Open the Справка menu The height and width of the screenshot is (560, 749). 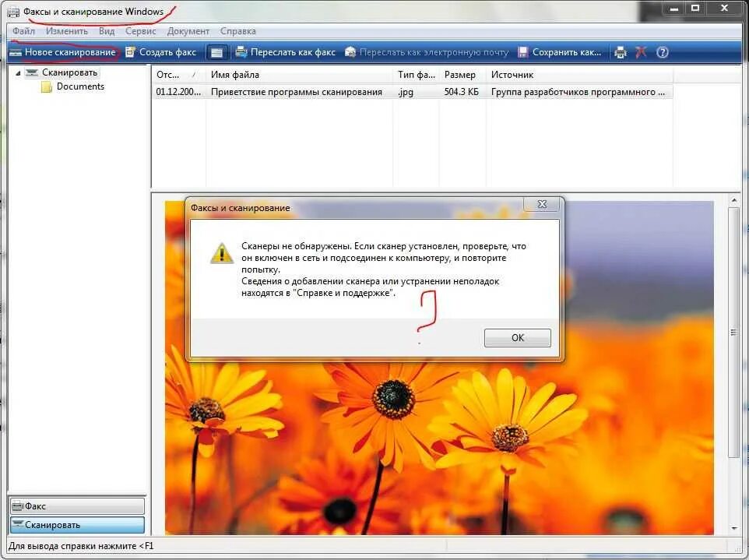point(238,31)
